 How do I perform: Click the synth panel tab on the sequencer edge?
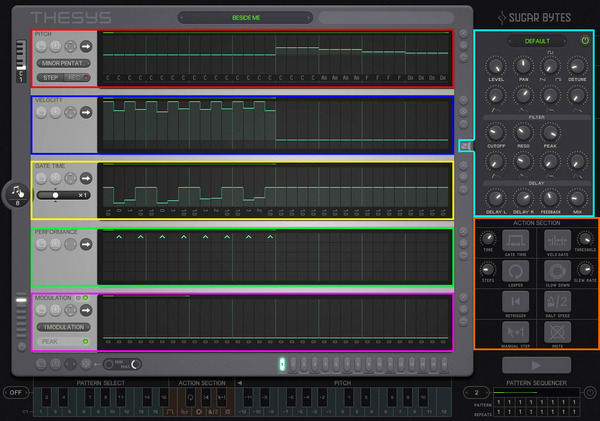point(466,146)
